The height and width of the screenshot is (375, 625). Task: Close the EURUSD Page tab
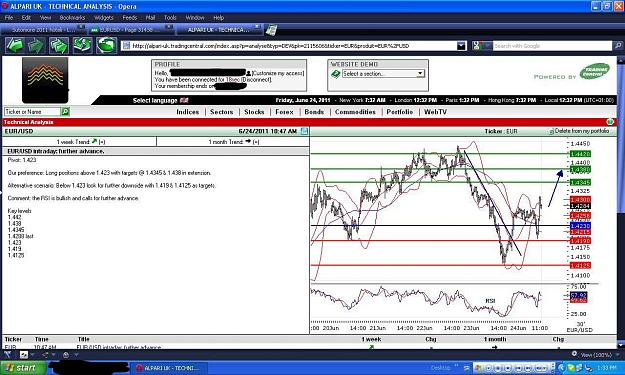[x=169, y=27]
